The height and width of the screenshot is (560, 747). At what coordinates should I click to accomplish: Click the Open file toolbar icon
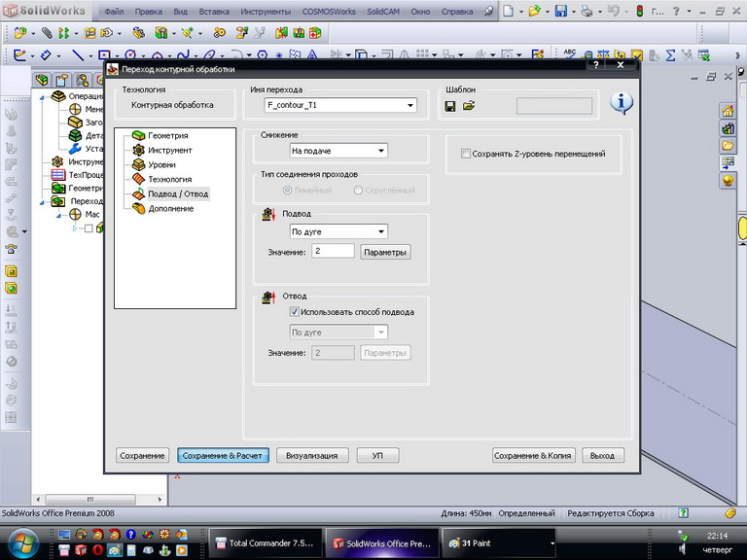(535, 11)
